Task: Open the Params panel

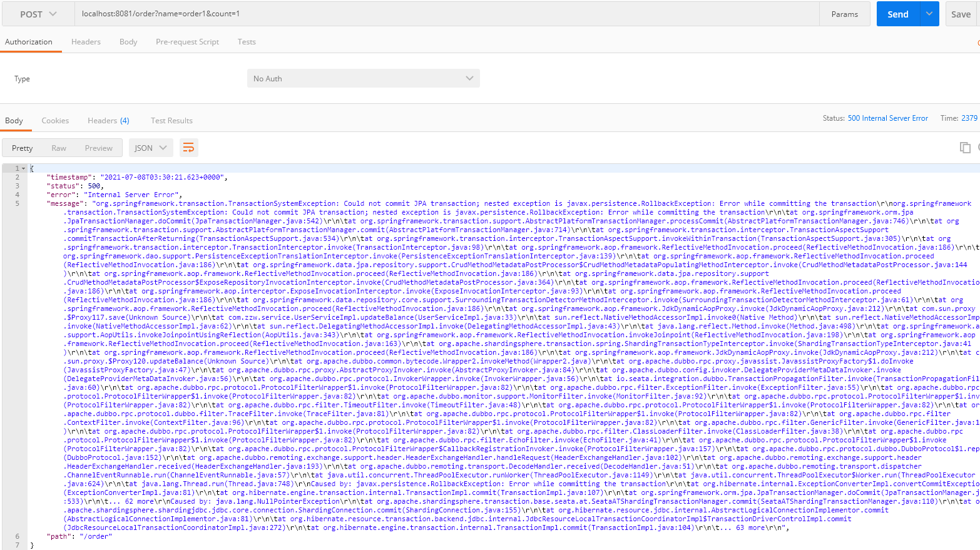Action: (845, 13)
